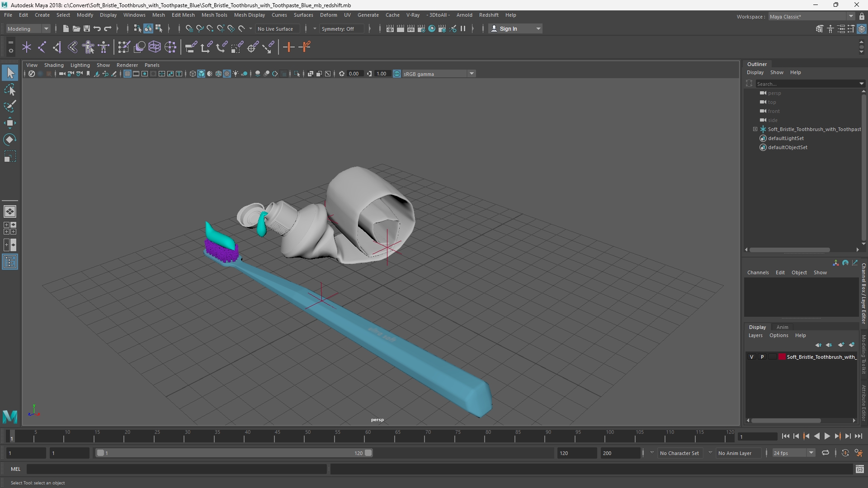Open the Outliner Display menu
The width and height of the screenshot is (868, 488).
[x=755, y=72]
